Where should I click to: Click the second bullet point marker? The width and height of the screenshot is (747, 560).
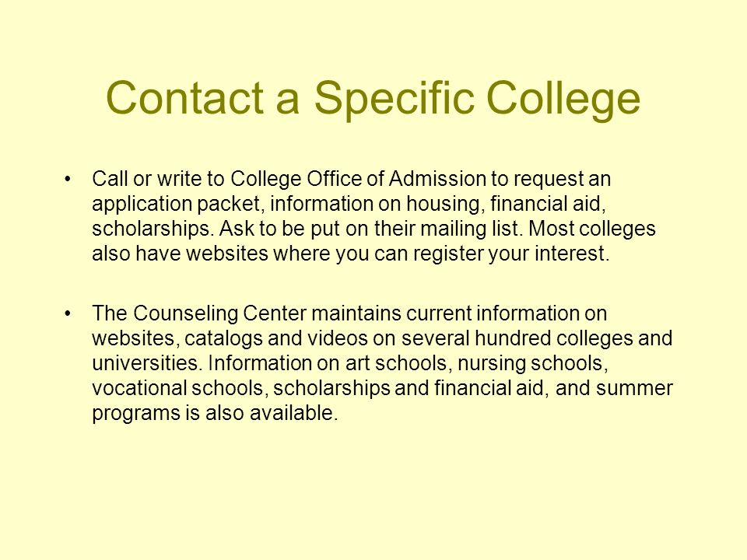point(68,314)
